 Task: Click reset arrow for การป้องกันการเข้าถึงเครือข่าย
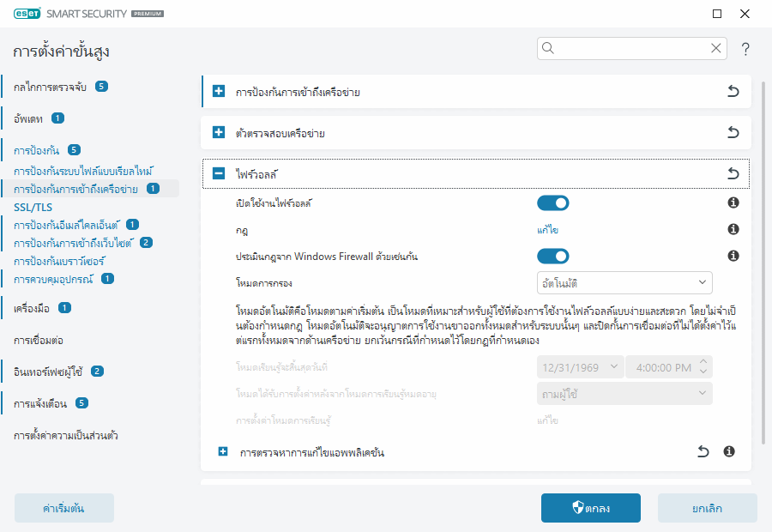733,91
